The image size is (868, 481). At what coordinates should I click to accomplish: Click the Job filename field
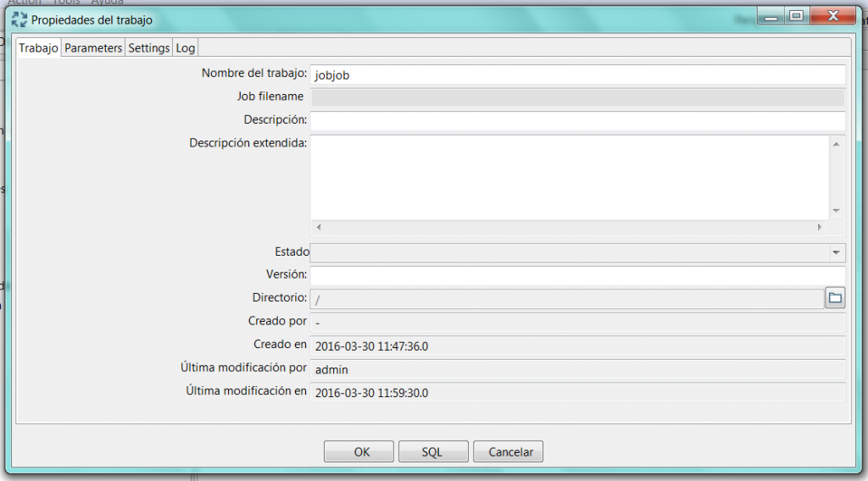tap(577, 98)
